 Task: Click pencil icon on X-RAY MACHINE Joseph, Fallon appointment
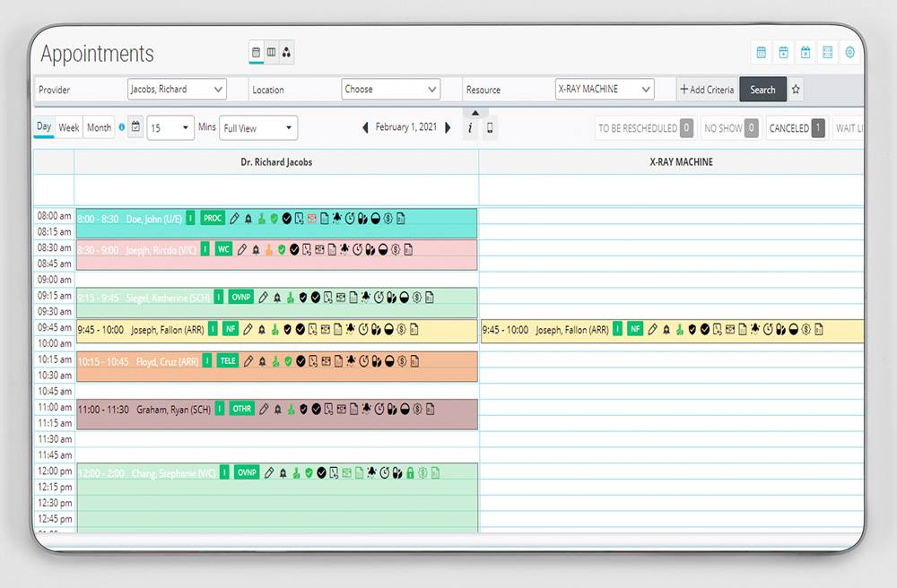pos(652,329)
